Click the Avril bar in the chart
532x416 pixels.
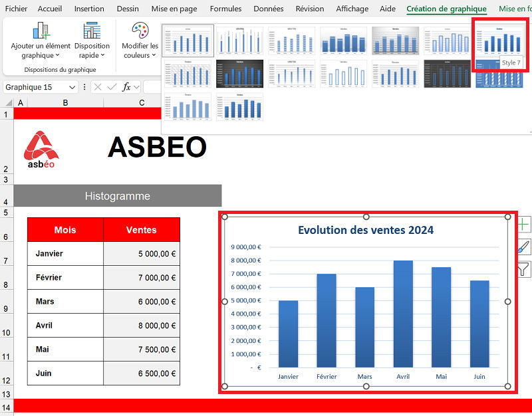[x=403, y=314]
